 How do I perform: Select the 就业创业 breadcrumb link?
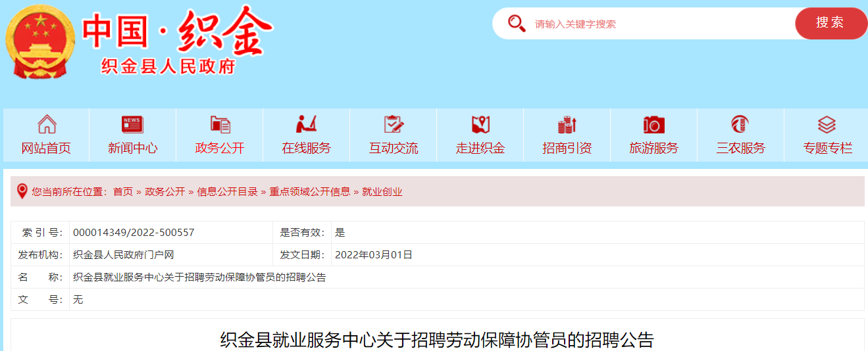[382, 192]
